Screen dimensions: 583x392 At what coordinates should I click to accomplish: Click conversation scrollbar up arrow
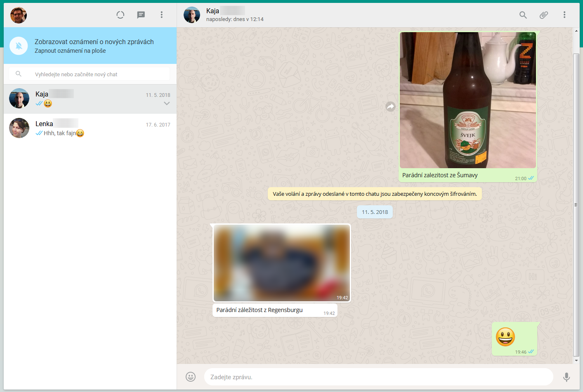point(576,31)
